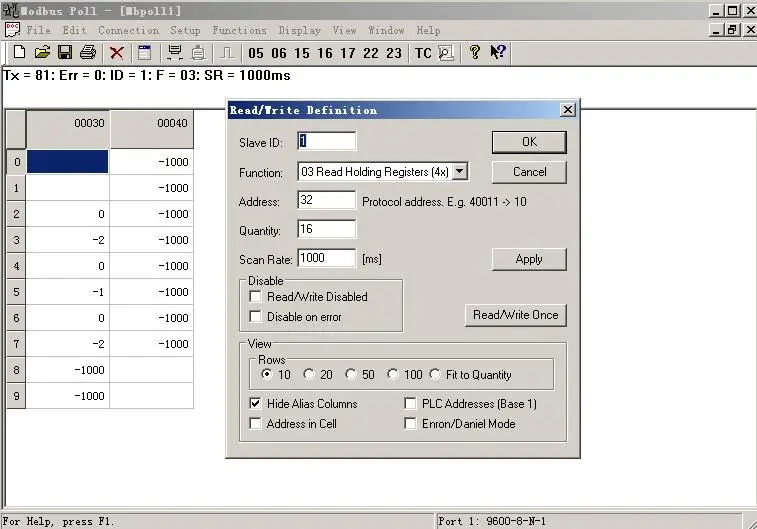
Task: Select the 20 rows radio button
Action: pyautogui.click(x=309, y=375)
